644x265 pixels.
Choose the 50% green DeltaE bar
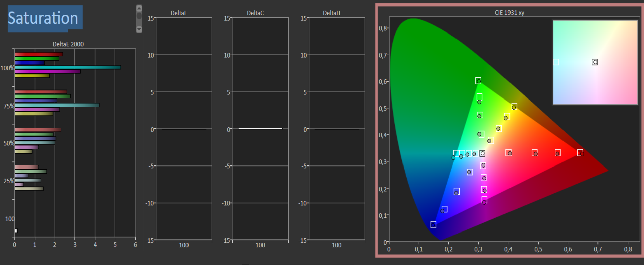click(x=34, y=134)
